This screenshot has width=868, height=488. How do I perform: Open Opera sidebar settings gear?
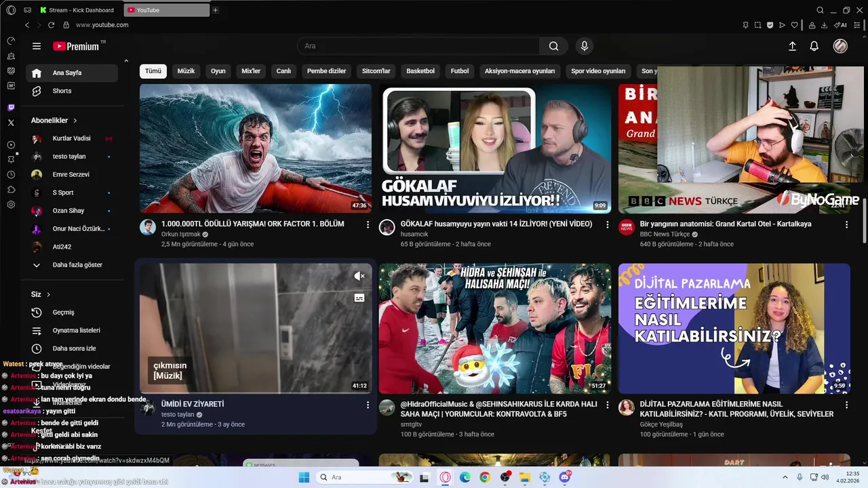[11, 204]
